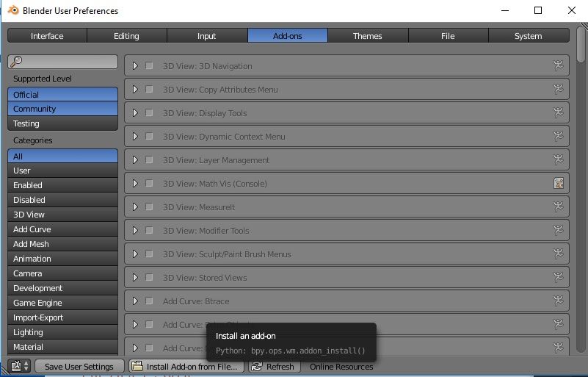Open the Themes tab
Screen dimensions: 588x377
tap(368, 36)
